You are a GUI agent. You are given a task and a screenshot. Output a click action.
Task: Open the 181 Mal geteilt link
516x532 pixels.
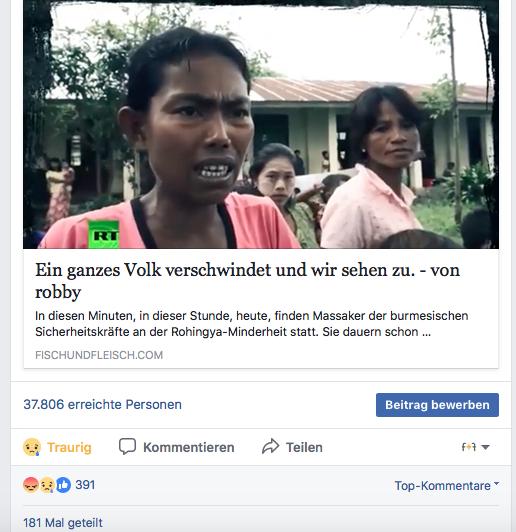[63, 523]
